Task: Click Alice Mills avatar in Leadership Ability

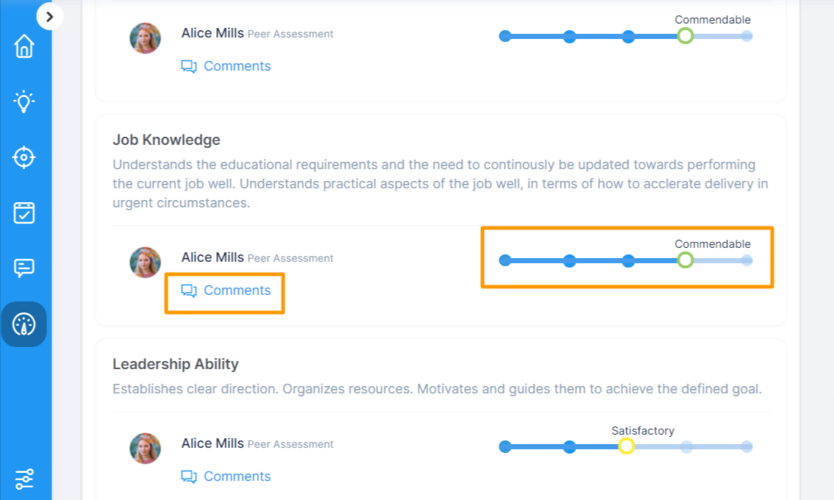Action: (145, 449)
